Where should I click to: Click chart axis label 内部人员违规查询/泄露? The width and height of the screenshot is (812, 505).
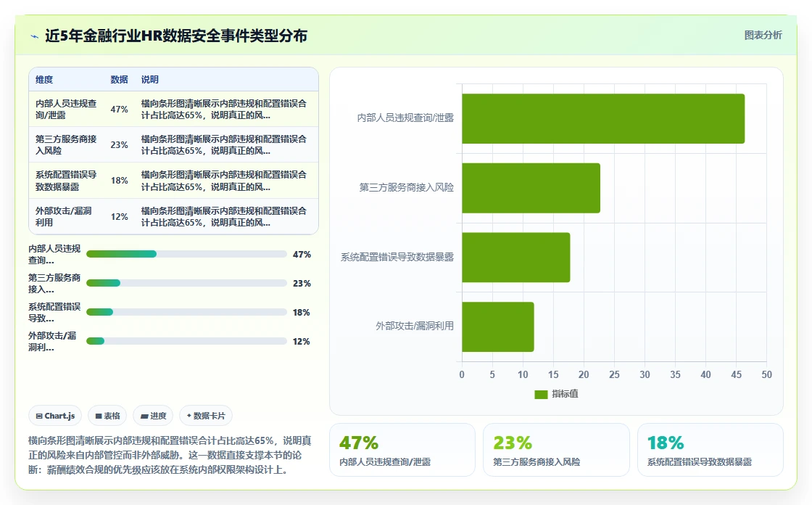pyautogui.click(x=405, y=118)
